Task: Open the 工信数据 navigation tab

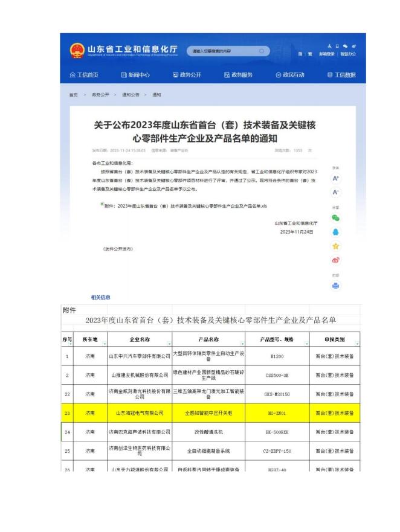Action: 341,75
